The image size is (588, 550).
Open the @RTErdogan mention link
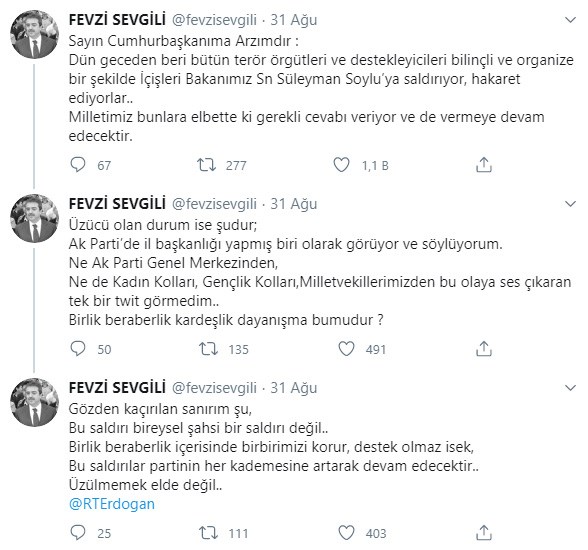coord(112,504)
